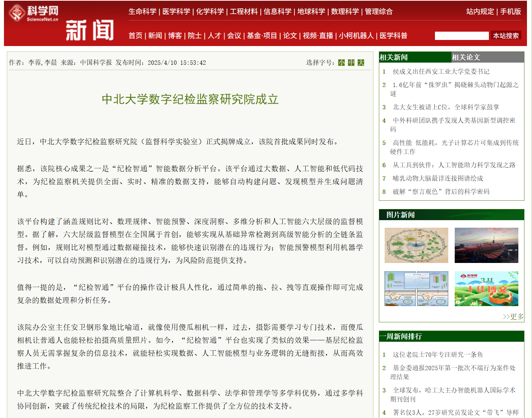Open the 生命科学 category in top menu
532x418 pixels.
142,12
